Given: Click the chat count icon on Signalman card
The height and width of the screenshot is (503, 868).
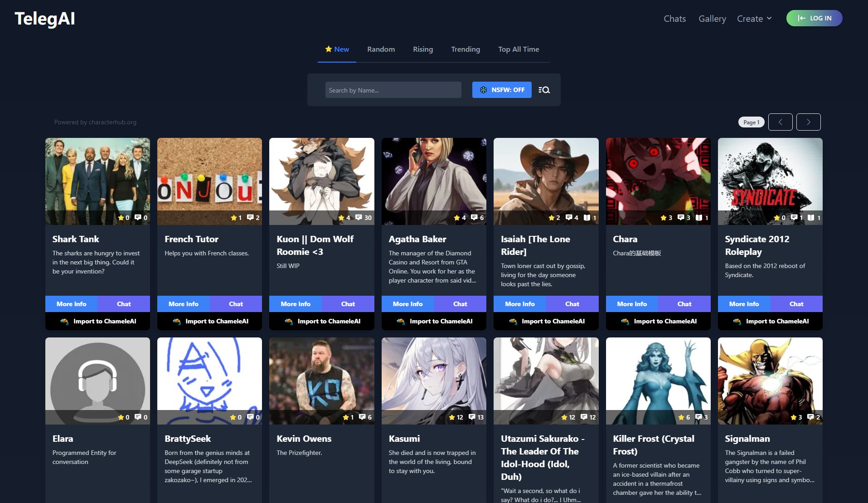Looking at the screenshot, I should point(810,417).
